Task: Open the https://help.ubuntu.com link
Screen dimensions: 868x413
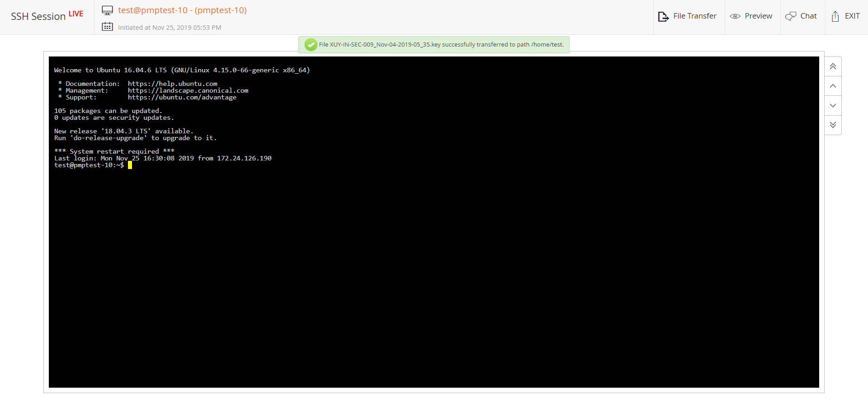Action: tap(172, 83)
